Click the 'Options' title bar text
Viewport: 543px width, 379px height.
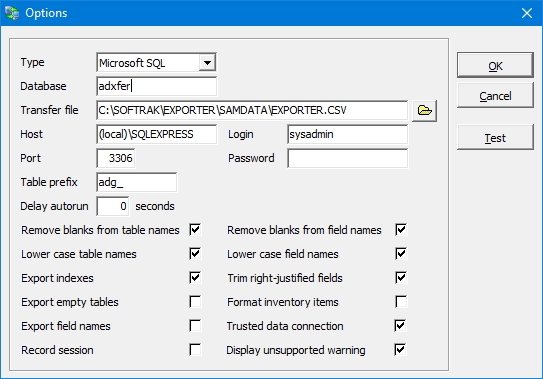point(46,13)
